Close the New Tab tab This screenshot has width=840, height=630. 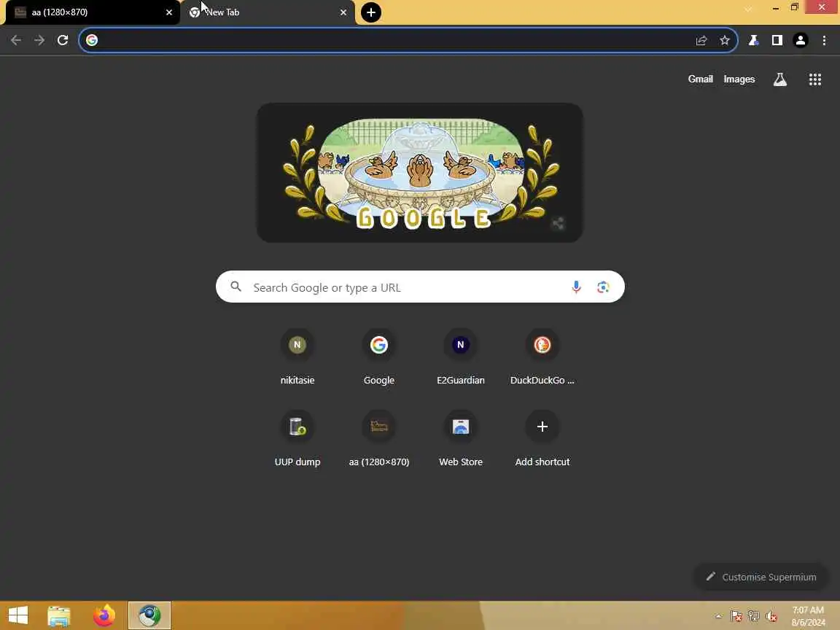coord(343,12)
